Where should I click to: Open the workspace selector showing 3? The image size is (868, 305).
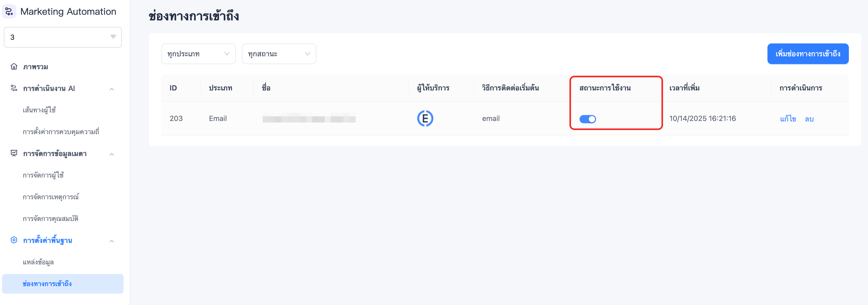point(63,37)
